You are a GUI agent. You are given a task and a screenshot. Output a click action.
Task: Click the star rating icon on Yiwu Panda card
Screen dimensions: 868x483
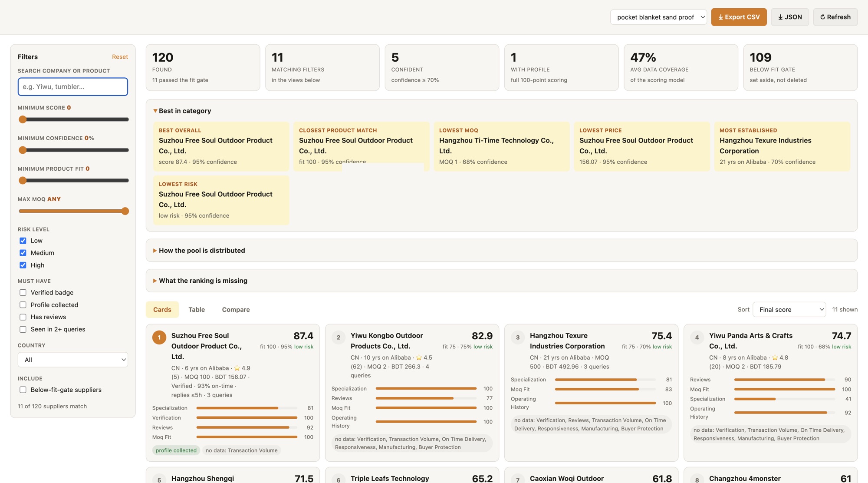(x=775, y=357)
